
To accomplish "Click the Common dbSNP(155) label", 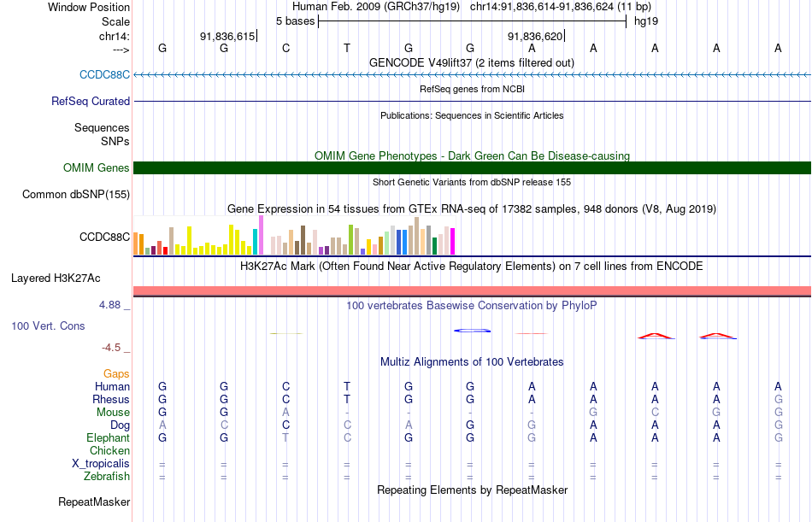I will [76, 194].
